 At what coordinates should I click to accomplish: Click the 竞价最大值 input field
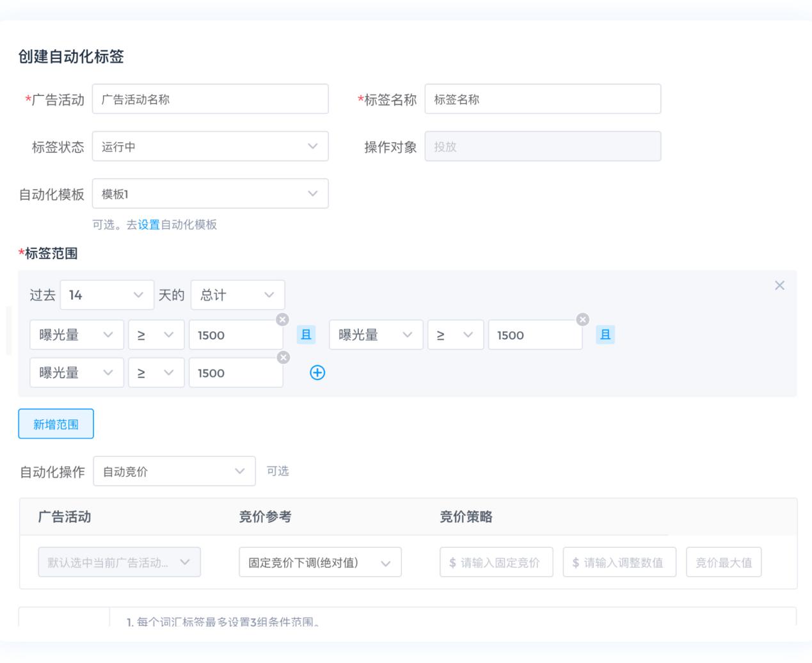[x=724, y=563]
